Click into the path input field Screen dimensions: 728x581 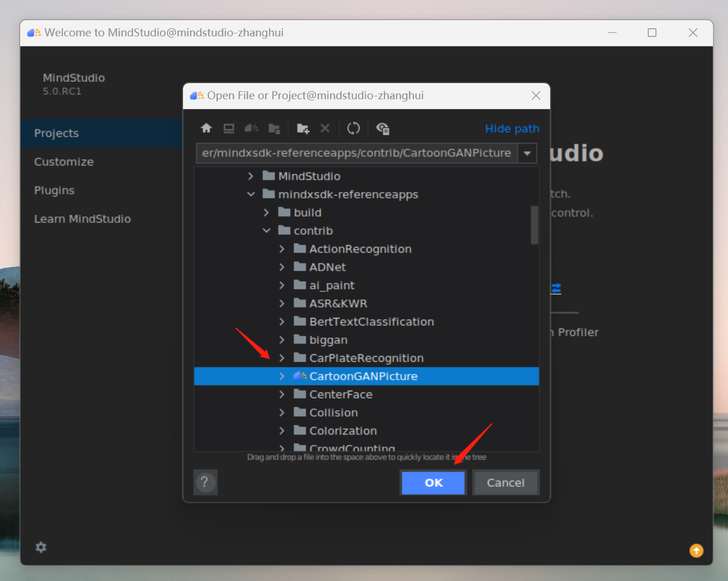357,153
